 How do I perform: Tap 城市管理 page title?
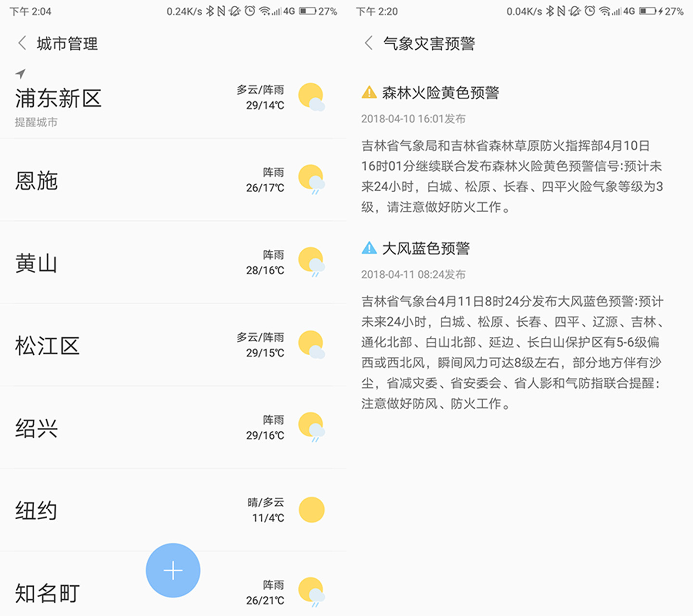(67, 44)
